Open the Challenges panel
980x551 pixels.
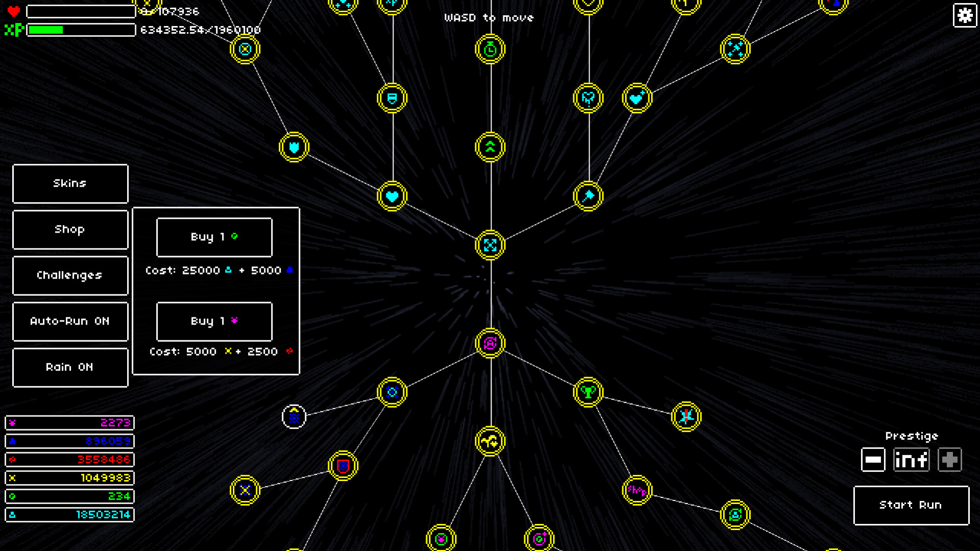coord(70,275)
